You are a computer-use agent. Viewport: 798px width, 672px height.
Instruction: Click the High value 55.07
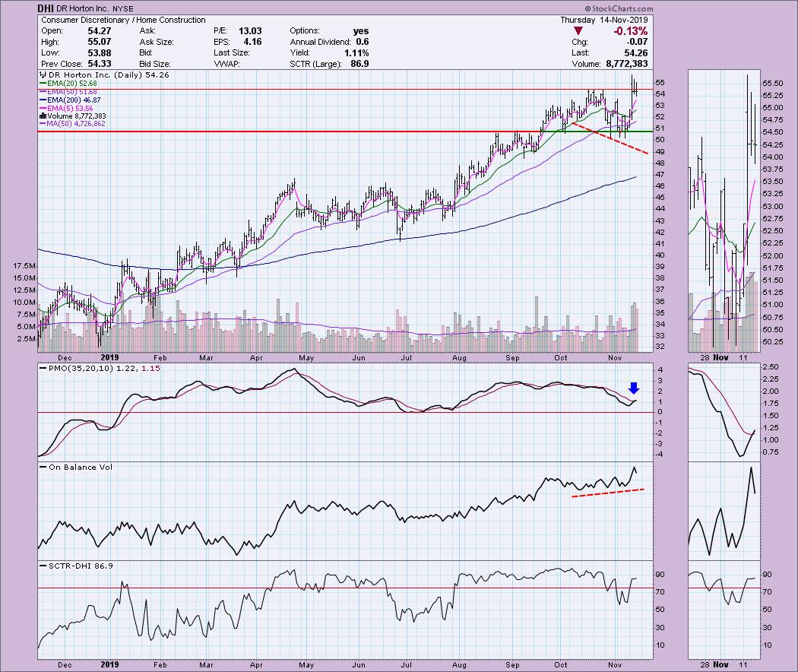(100, 42)
